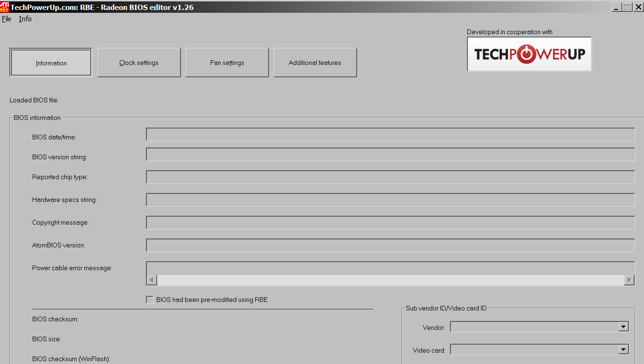
Task: Open the Fan settings page
Action: [227, 63]
